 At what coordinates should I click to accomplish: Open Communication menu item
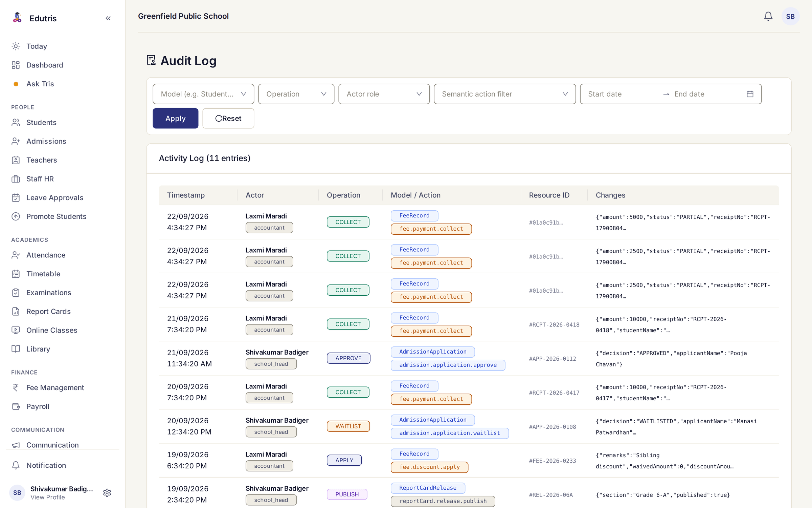point(52,445)
